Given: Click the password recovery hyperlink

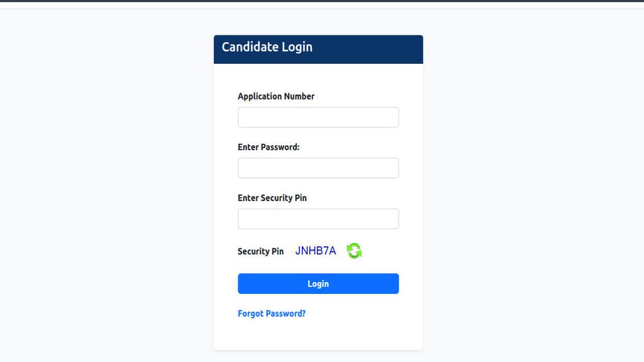Looking at the screenshot, I should pyautogui.click(x=272, y=314).
